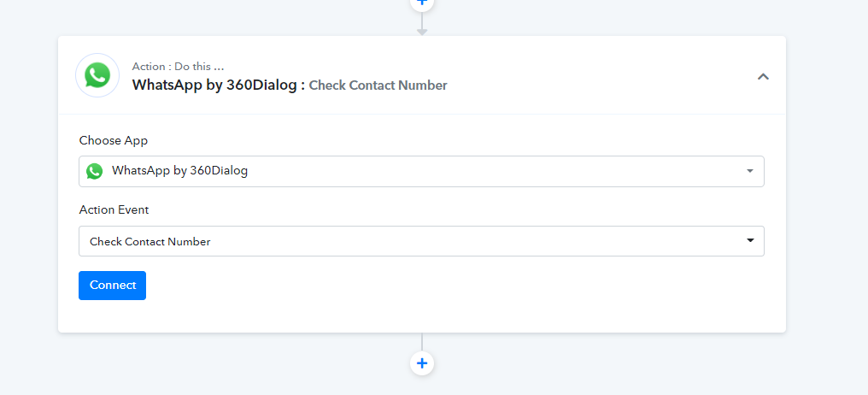
Task: Open the Choose App dropdown arrow
Action: 750,171
